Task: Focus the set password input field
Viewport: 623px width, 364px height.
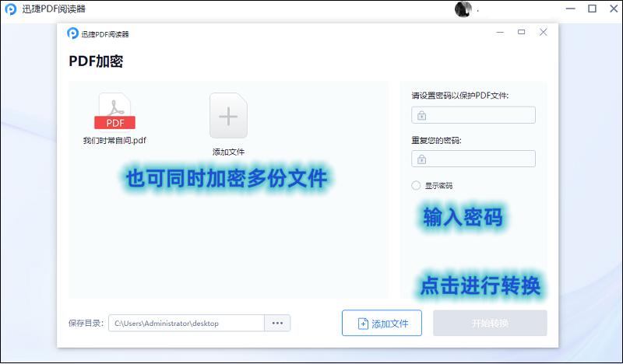Action: tap(473, 116)
